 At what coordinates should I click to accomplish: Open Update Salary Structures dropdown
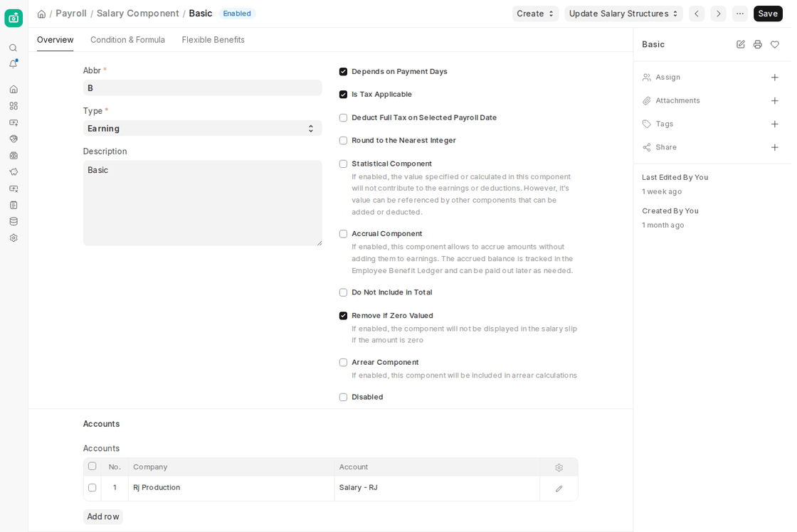point(623,14)
